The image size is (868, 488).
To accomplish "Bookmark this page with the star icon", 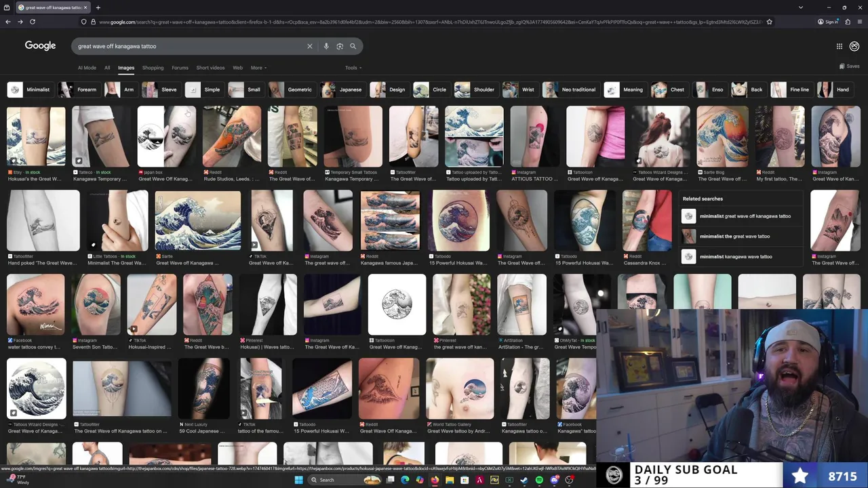I will click(x=770, y=22).
